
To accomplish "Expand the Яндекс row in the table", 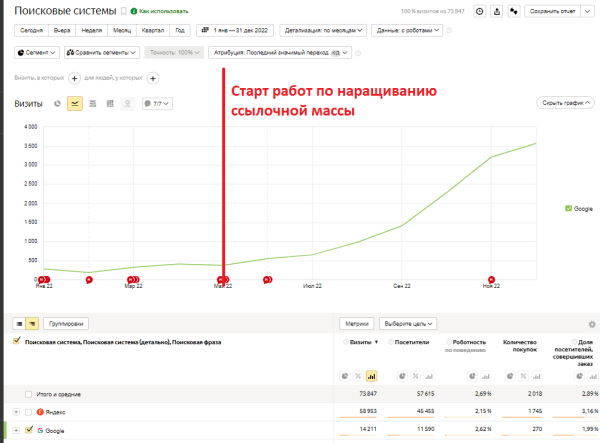I will (x=16, y=412).
